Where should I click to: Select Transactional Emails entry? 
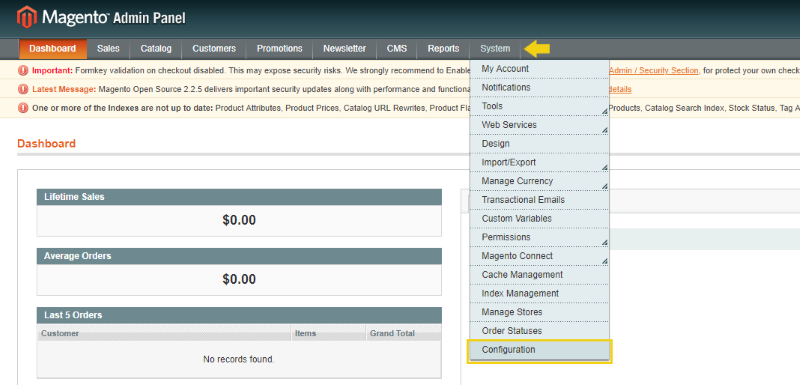point(539,200)
